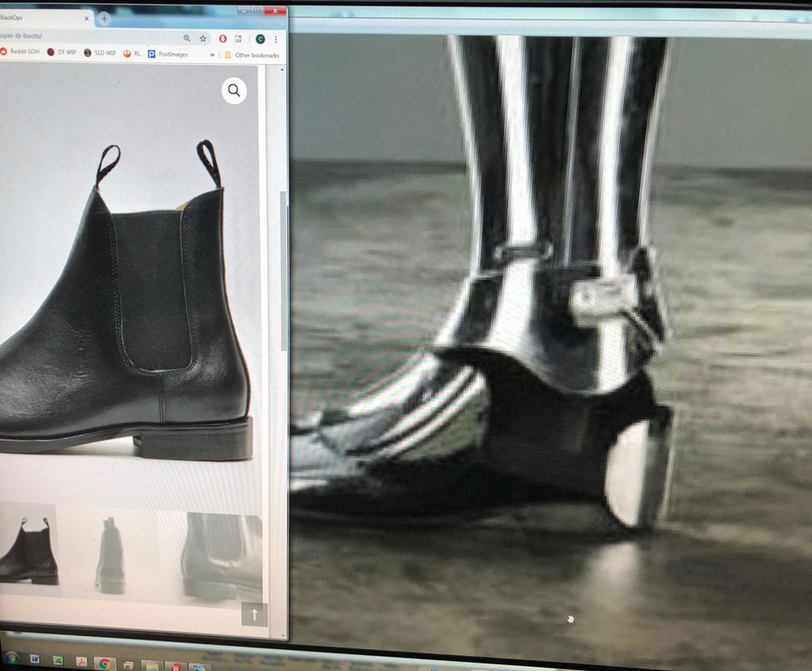
Task: Click the stacked Chrome windows taskbar icon
Action: pyautogui.click(x=128, y=665)
